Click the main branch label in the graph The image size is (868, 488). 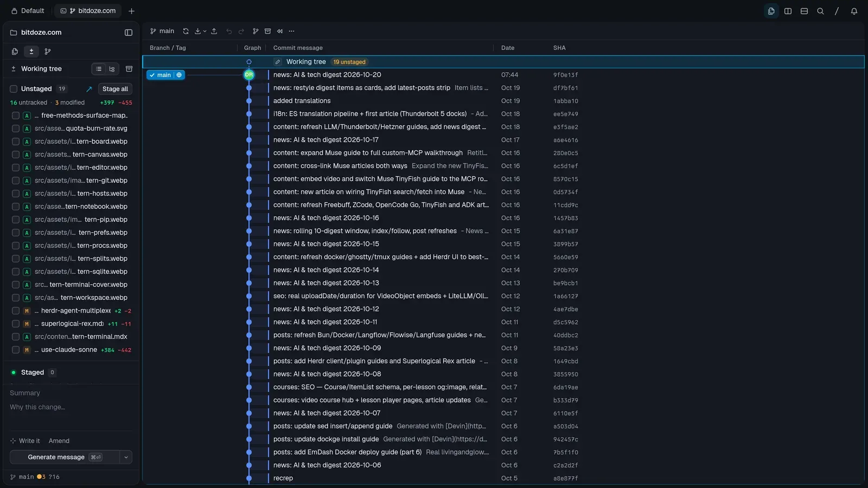point(161,75)
